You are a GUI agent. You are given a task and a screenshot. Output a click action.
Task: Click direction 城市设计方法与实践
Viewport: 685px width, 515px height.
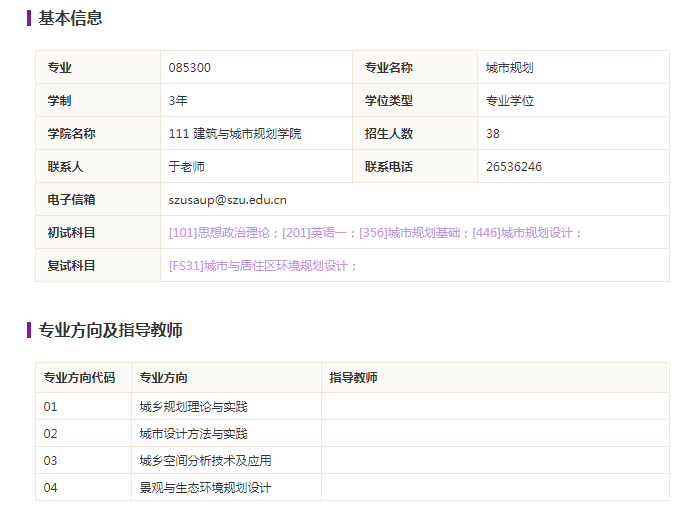194,434
